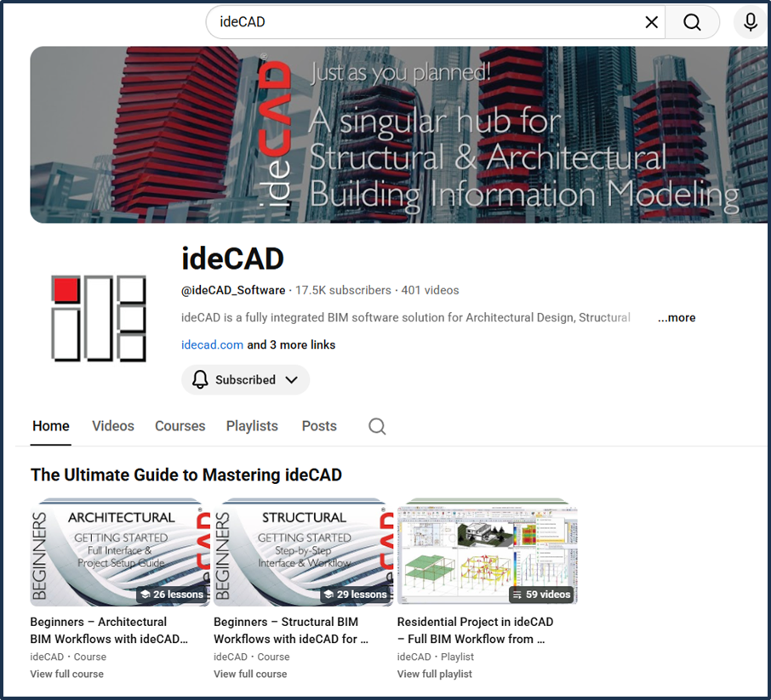
Task: Click 'and 3 more links'
Action: click(291, 345)
